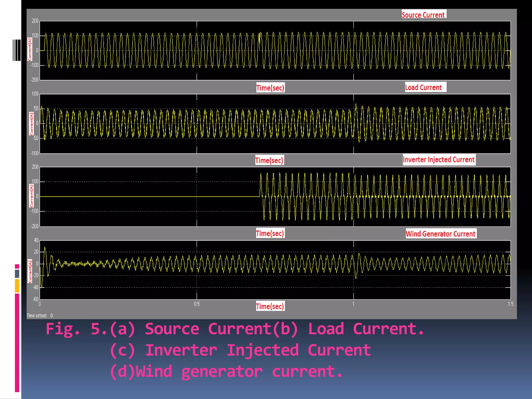Click the 0.5 time axis tick label
532x399 pixels.
(197, 304)
